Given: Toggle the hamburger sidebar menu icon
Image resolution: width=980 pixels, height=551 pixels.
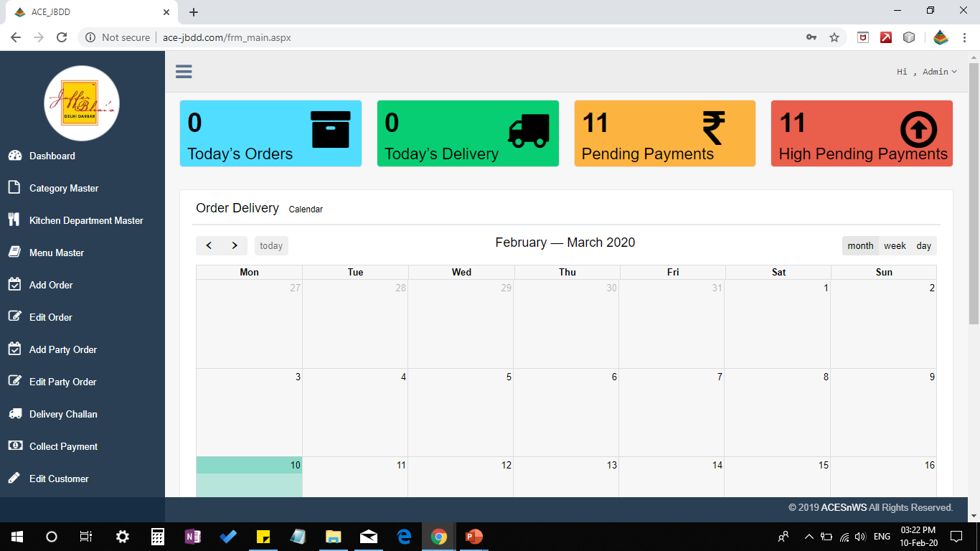Looking at the screenshot, I should tap(184, 71).
